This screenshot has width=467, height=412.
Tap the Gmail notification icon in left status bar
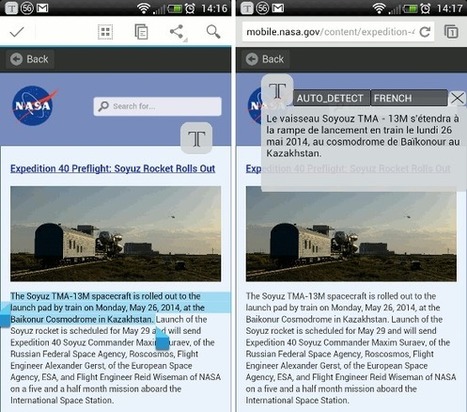(42, 8)
